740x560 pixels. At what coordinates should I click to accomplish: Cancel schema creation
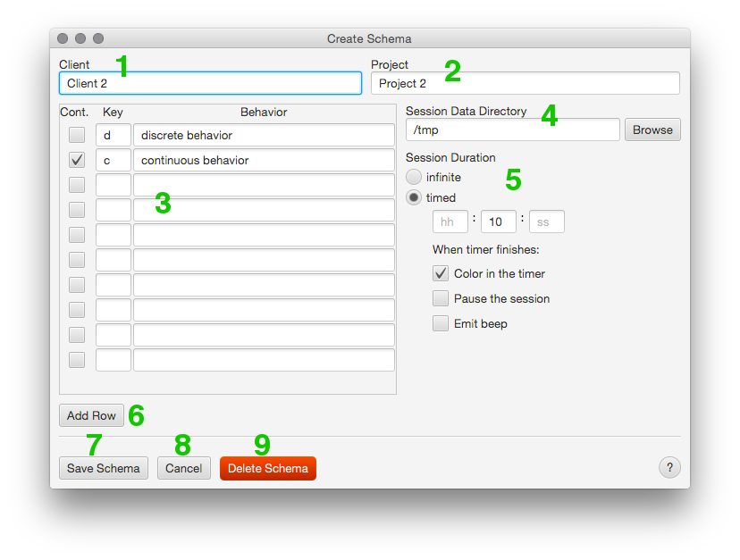pos(183,467)
